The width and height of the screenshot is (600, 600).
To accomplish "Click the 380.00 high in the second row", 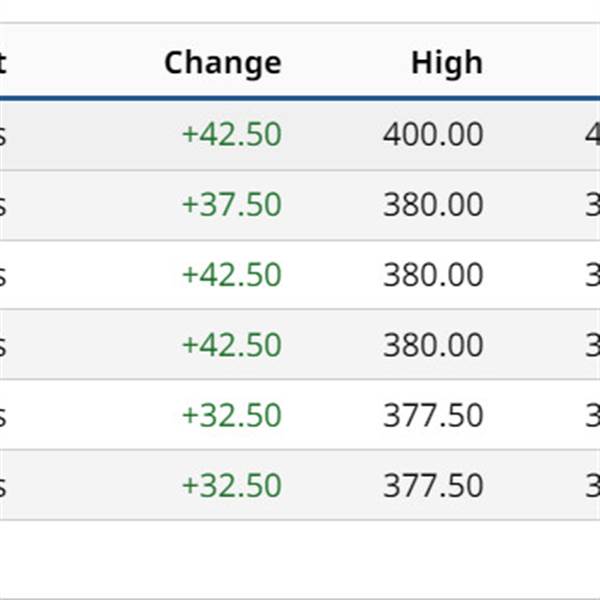I will [x=432, y=205].
